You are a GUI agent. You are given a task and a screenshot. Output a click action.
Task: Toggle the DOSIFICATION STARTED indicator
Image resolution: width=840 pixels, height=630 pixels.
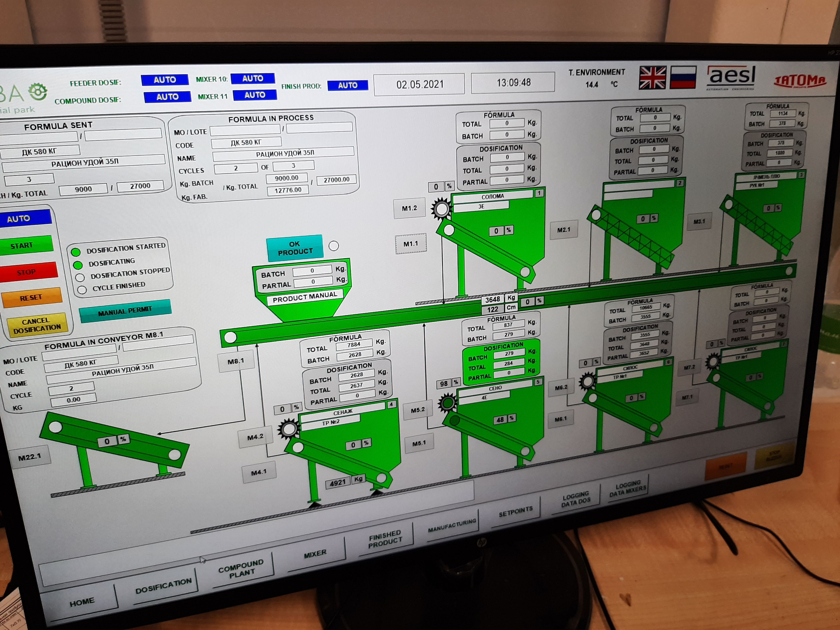point(76,252)
